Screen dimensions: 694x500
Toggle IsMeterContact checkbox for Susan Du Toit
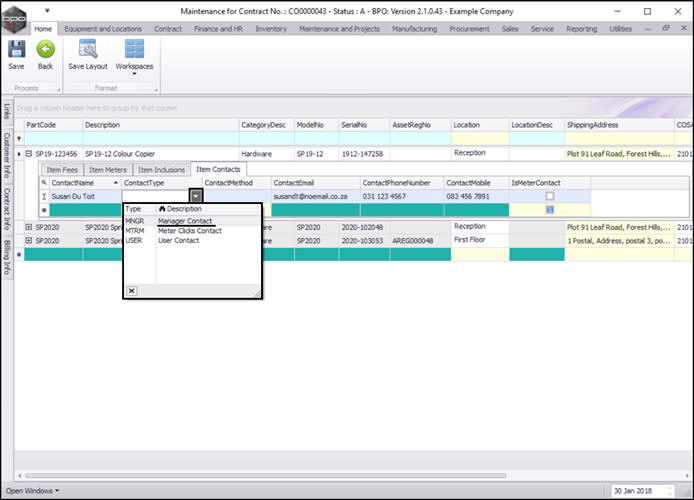click(x=550, y=196)
